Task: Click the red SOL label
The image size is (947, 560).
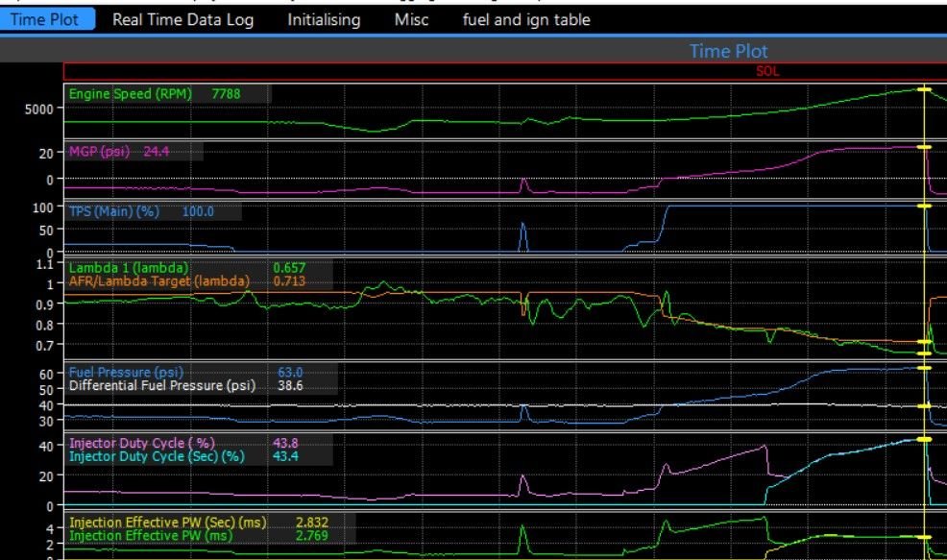Action: pos(767,71)
